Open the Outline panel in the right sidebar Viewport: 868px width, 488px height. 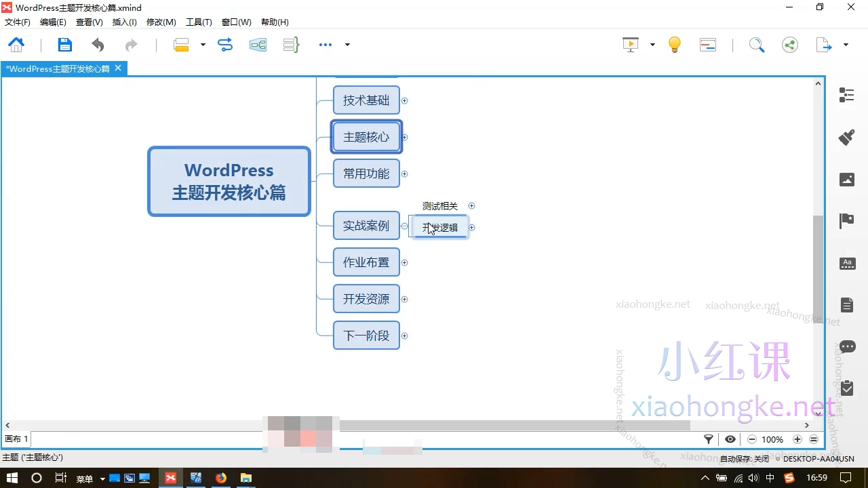846,95
